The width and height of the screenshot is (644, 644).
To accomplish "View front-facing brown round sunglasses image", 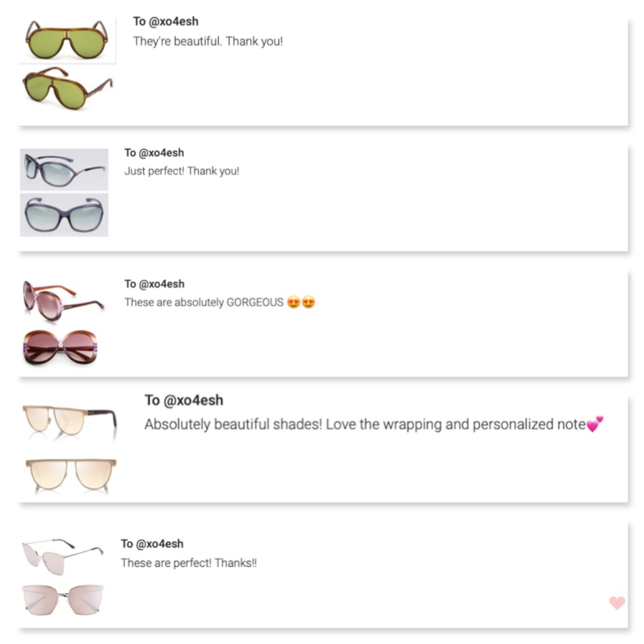I will [62, 347].
